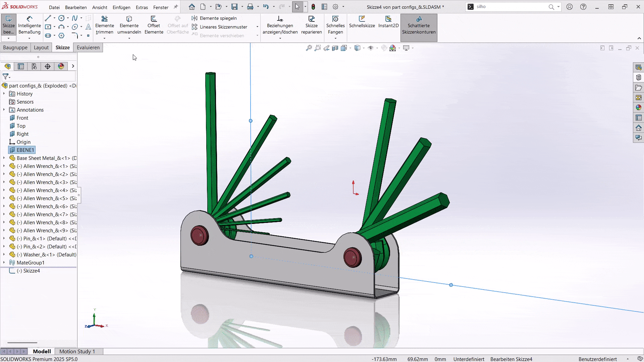The width and height of the screenshot is (644, 362).
Task: Open the Einfügen menu
Action: (x=121, y=7)
